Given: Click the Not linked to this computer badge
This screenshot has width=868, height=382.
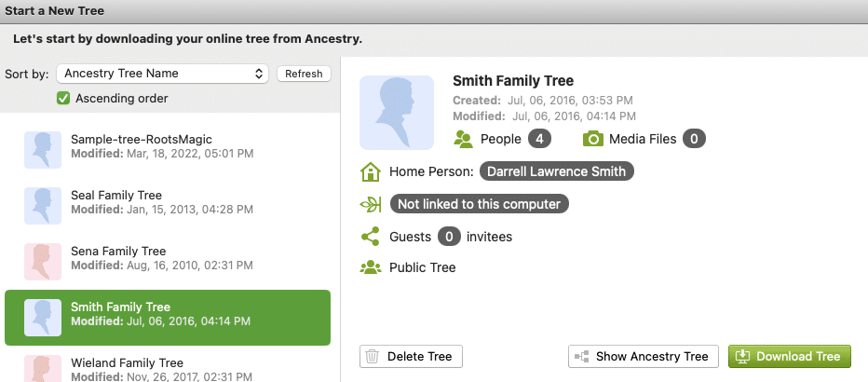Looking at the screenshot, I should (x=479, y=204).
